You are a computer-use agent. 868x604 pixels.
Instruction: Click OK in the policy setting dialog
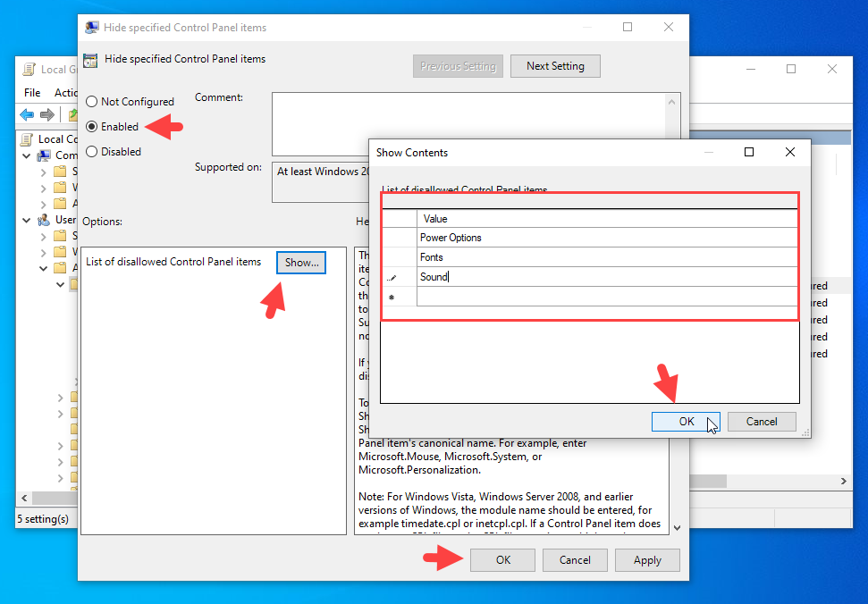coord(502,559)
